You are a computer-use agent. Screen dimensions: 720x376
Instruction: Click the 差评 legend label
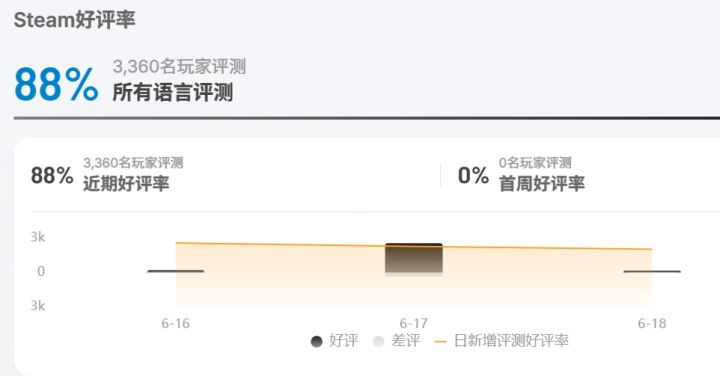[x=405, y=341]
